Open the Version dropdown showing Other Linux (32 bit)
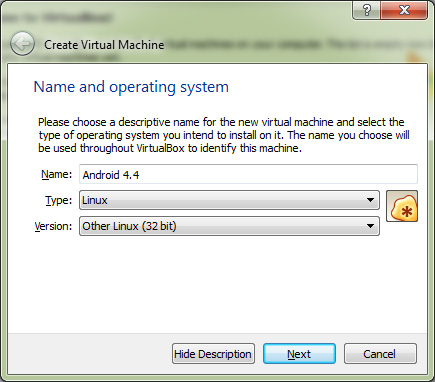Image resolution: width=435 pixels, height=382 pixels. point(229,226)
